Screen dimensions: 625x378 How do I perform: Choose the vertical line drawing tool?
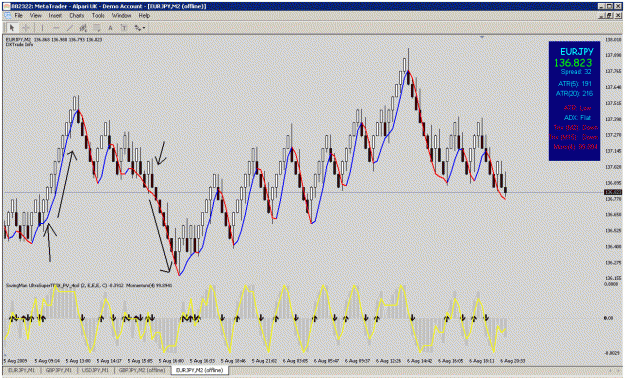click(42, 28)
